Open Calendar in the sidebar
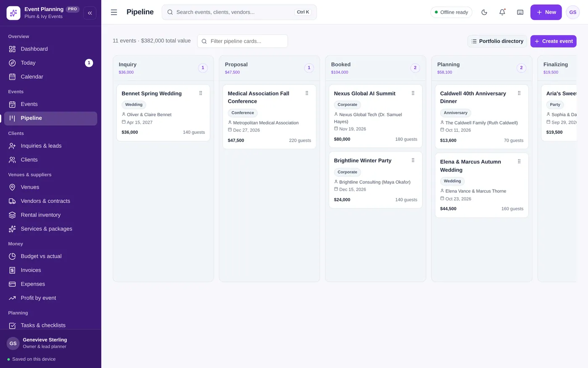Image resolution: width=588 pixels, height=368 pixels. [x=50, y=77]
